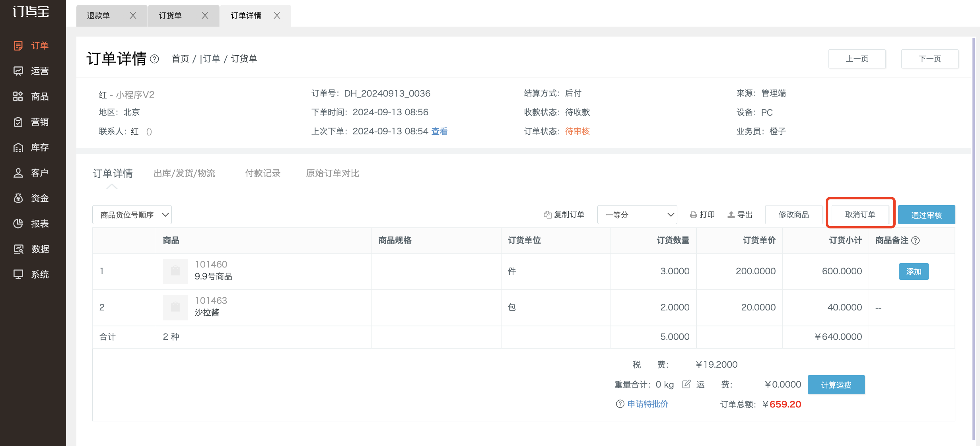980x446 pixels.
Task: Open the 一等分 dropdown
Action: [x=637, y=215]
